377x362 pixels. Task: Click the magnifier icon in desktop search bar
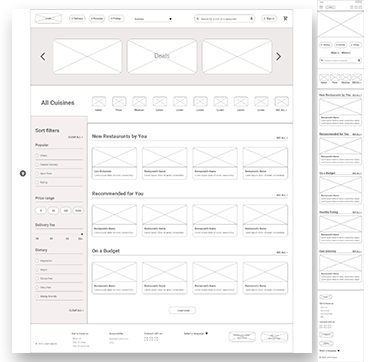coord(198,19)
